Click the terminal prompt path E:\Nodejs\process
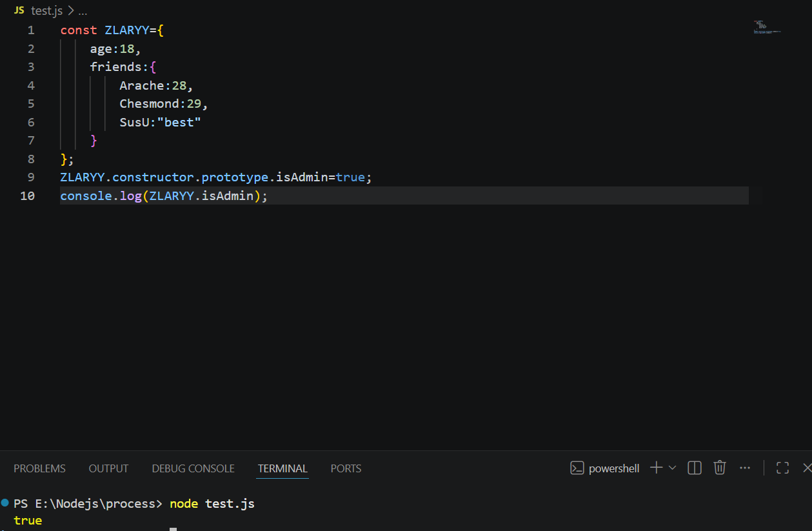This screenshot has height=531, width=812. pos(95,503)
